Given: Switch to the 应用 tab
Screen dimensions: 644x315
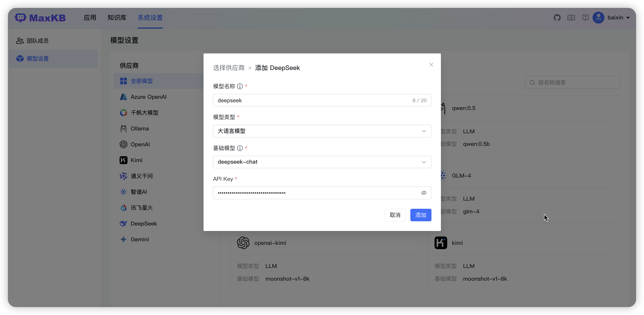Looking at the screenshot, I should (x=90, y=18).
